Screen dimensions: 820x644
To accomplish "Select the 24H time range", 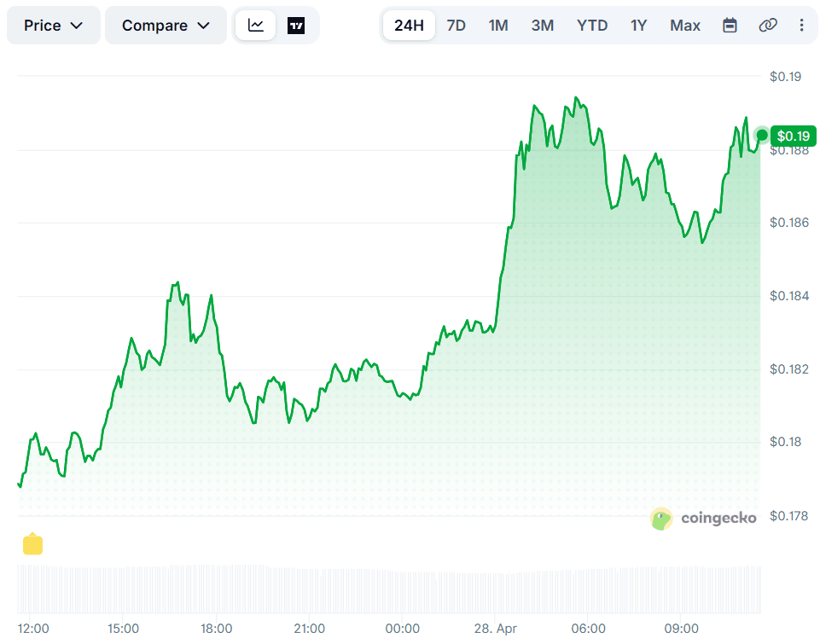I will [409, 26].
